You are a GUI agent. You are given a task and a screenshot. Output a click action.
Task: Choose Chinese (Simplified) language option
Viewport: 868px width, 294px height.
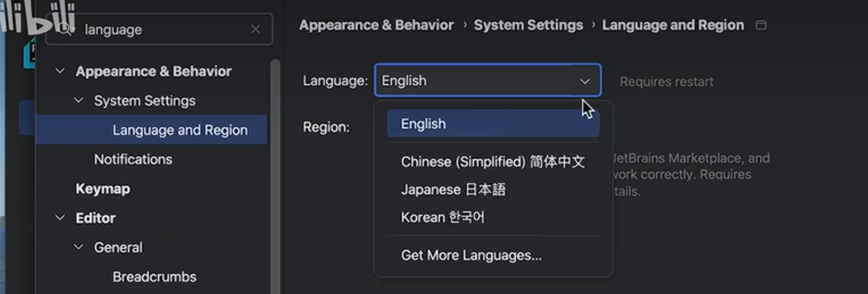[x=492, y=162]
